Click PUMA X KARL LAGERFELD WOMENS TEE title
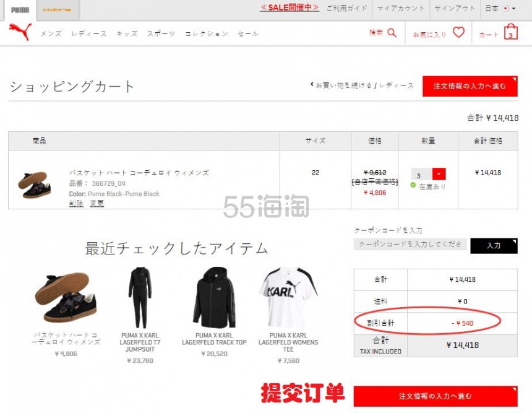The image size is (532, 413). pos(288,342)
